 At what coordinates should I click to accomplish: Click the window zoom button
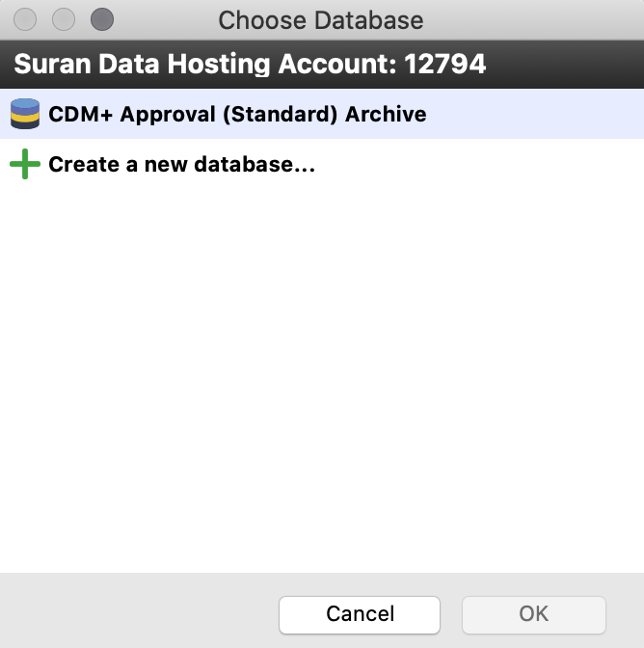pos(101,19)
